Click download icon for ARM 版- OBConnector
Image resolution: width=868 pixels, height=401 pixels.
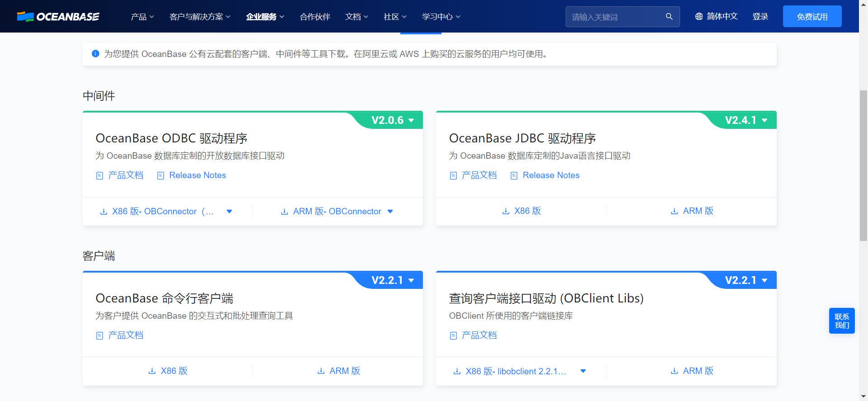(284, 212)
